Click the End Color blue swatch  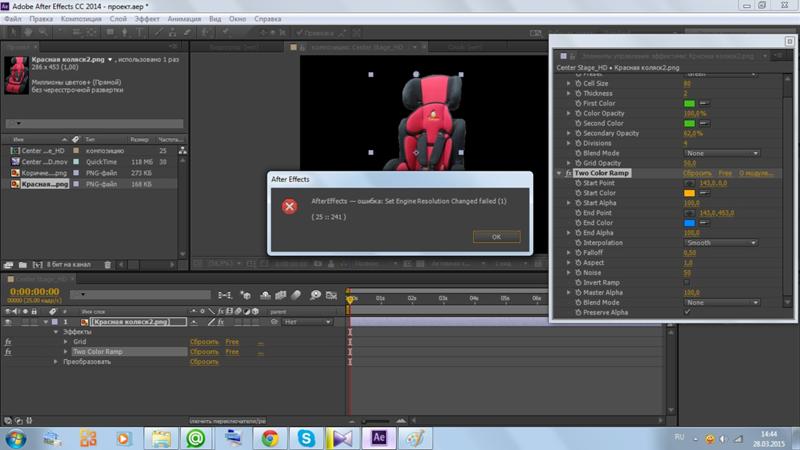click(x=689, y=223)
